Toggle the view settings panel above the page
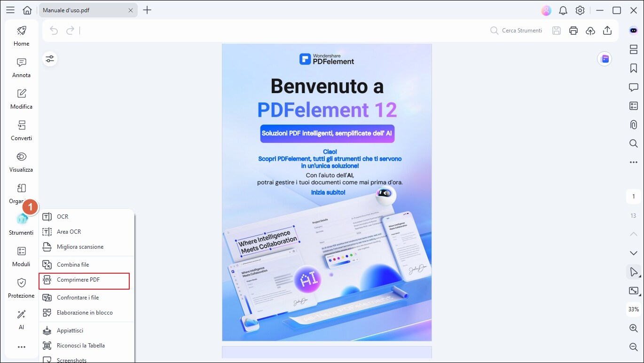This screenshot has height=363, width=644. pyautogui.click(x=49, y=59)
